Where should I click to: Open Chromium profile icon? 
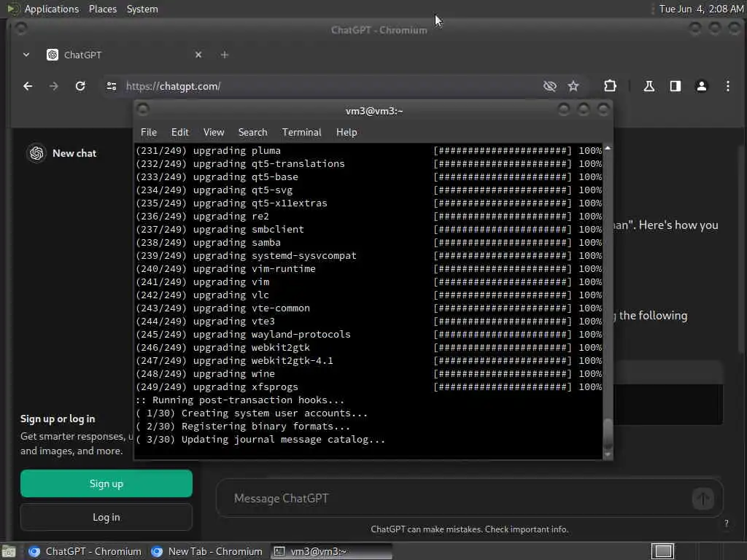701,86
